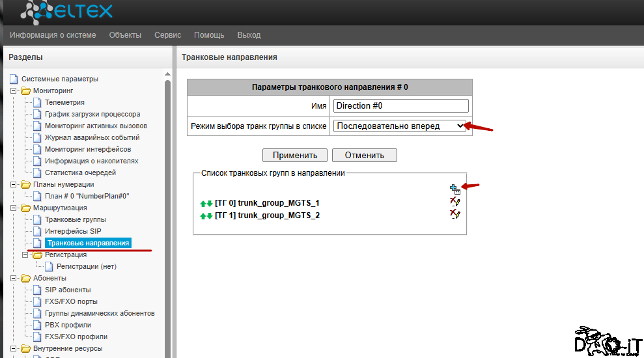The height and width of the screenshot is (358, 644).
Task: Collapse the Регистрация tree node
Action: 25,255
